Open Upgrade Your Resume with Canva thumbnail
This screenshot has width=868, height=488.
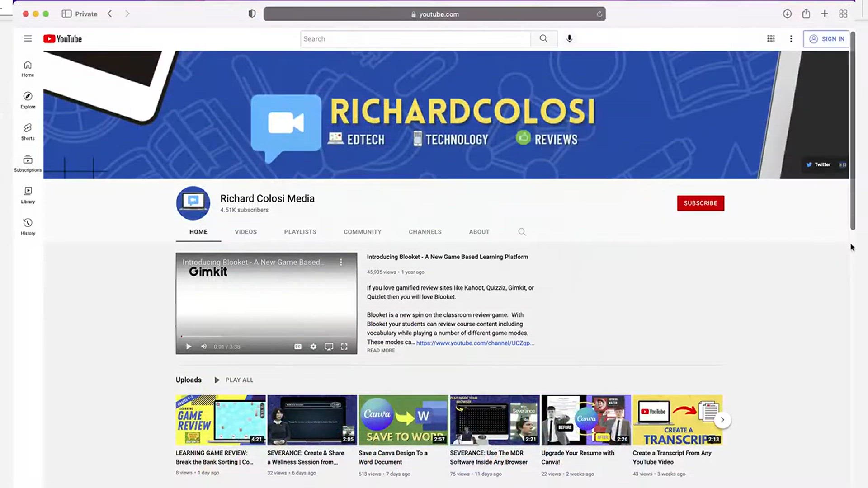pyautogui.click(x=586, y=420)
